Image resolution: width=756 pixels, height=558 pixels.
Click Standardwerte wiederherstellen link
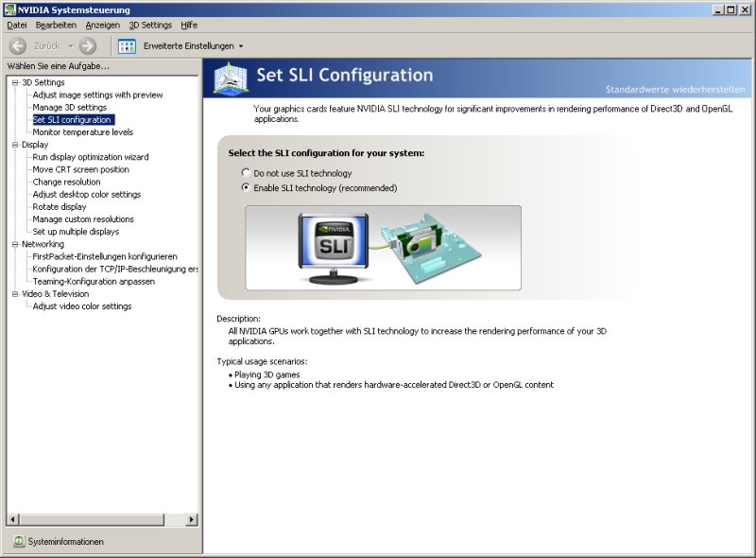click(675, 89)
